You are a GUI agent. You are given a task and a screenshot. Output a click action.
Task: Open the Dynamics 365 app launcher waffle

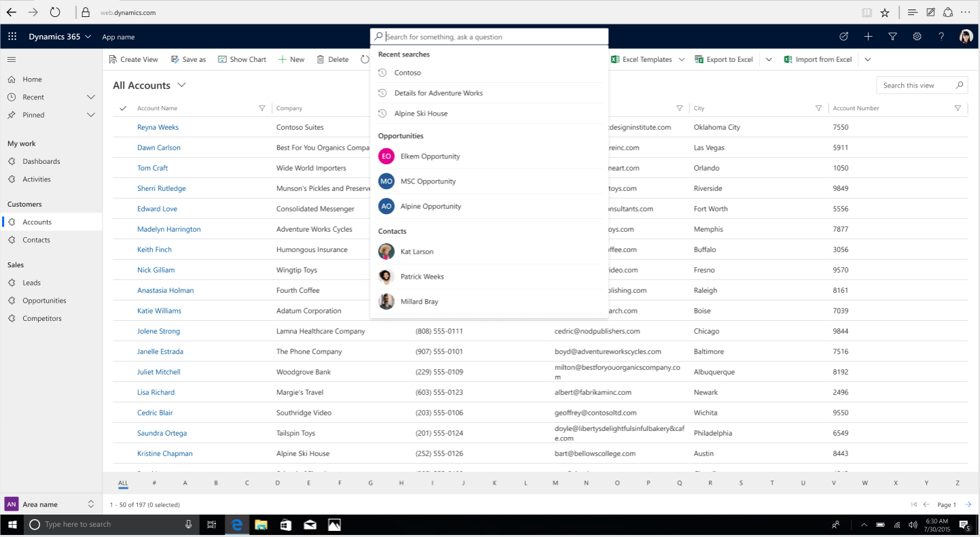tap(12, 37)
